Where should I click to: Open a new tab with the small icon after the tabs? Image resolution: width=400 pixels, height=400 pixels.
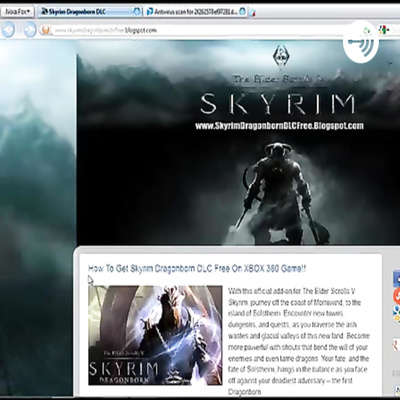252,13
